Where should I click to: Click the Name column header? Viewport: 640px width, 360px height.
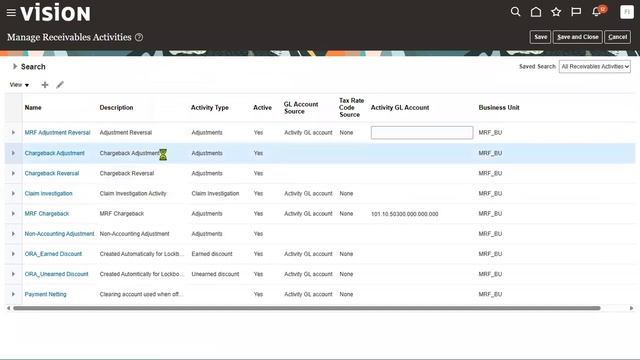(33, 108)
